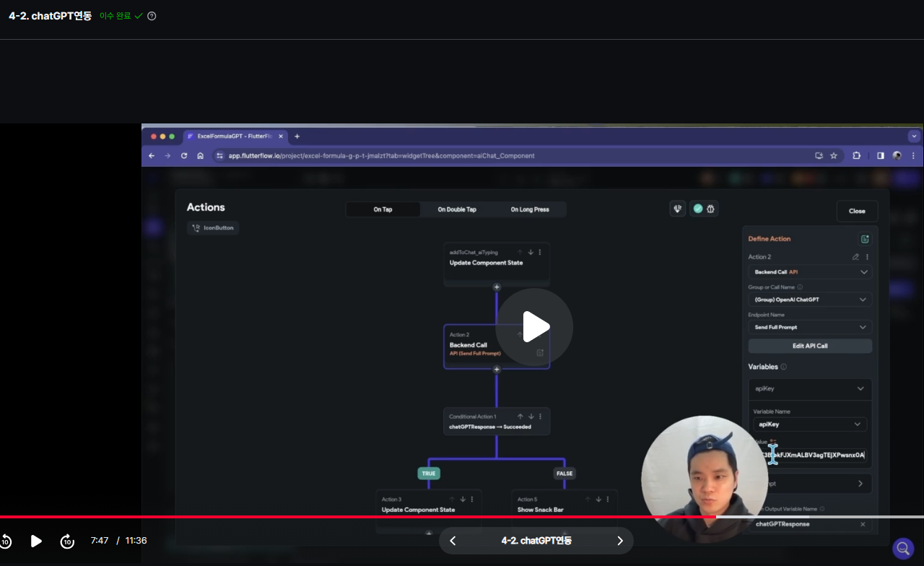
Task: Add action below Backend Call with plus
Action: click(497, 370)
